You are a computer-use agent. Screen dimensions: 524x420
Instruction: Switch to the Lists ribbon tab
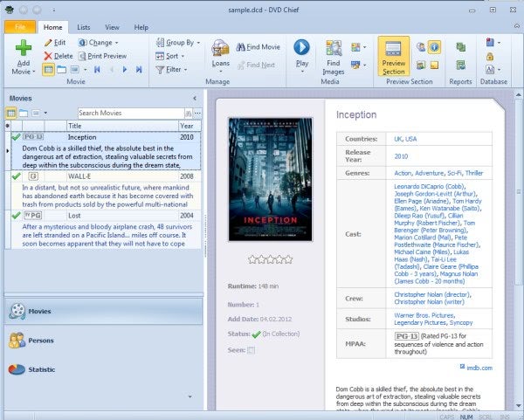(83, 27)
